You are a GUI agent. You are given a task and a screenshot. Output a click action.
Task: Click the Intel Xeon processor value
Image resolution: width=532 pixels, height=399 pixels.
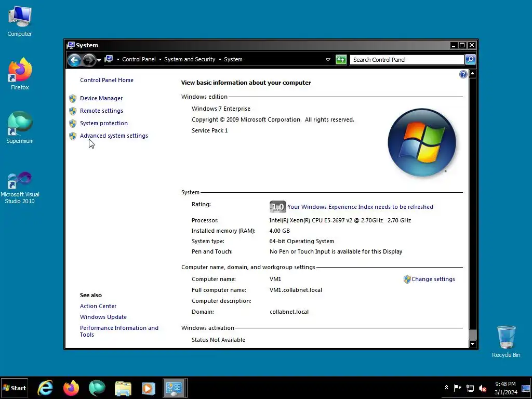coord(340,220)
